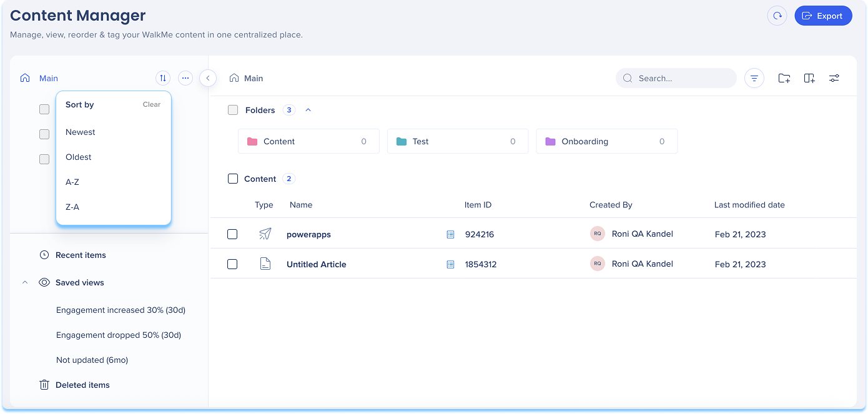868x414 pixels.
Task: Click the purple Onboarding folder icon
Action: pos(551,142)
